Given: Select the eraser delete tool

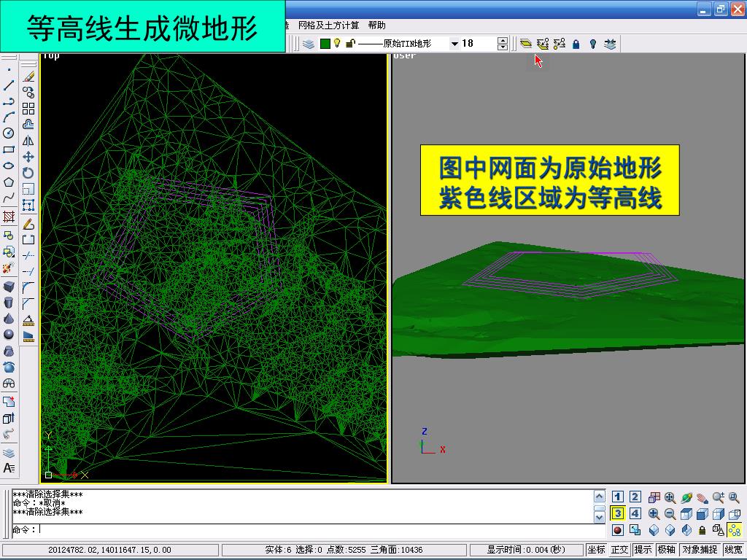Looking at the screenshot, I should 28,76.
